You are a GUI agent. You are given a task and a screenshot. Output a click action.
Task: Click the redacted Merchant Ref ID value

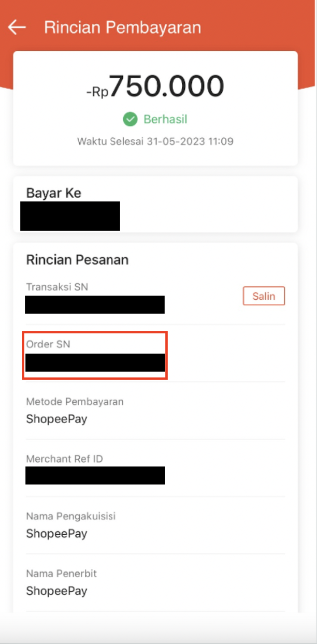[x=95, y=475]
